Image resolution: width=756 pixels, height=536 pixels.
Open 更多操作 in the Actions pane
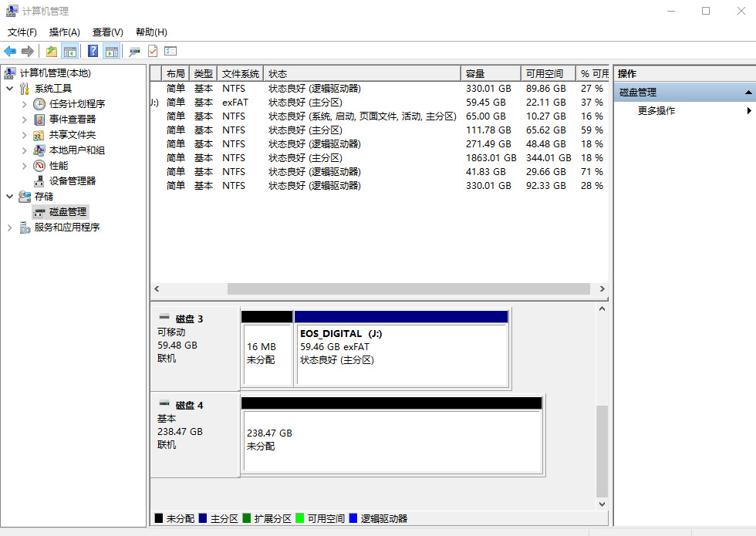tap(656, 110)
